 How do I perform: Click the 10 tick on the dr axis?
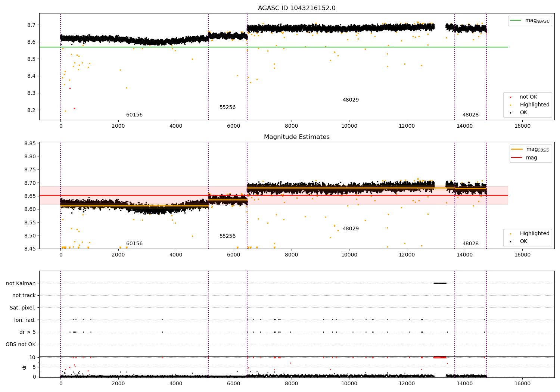(33, 358)
